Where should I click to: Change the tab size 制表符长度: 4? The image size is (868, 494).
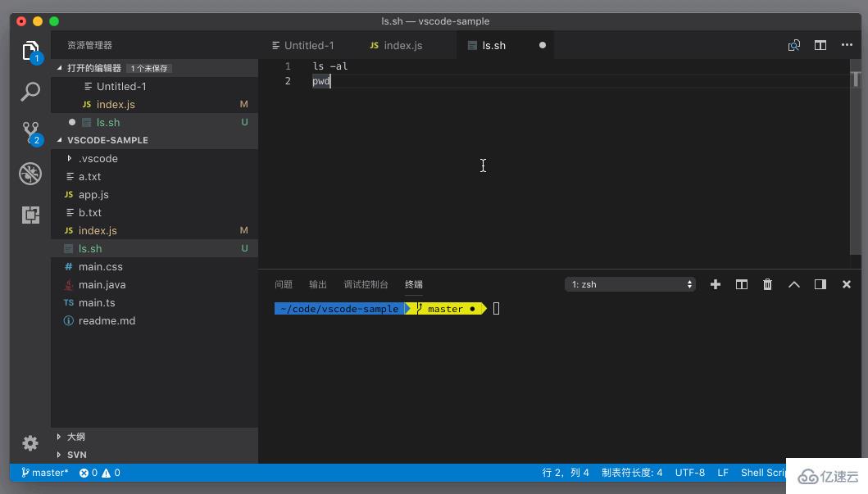(x=632, y=473)
